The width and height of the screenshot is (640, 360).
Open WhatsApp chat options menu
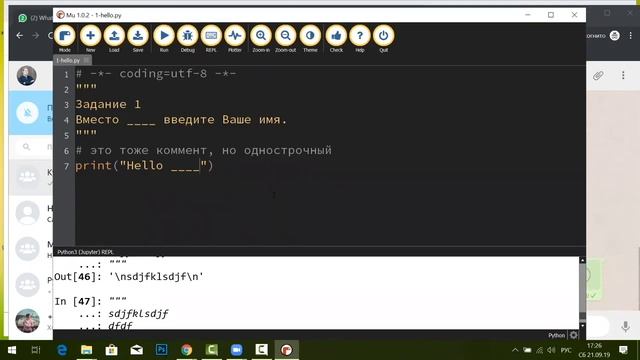point(623,76)
